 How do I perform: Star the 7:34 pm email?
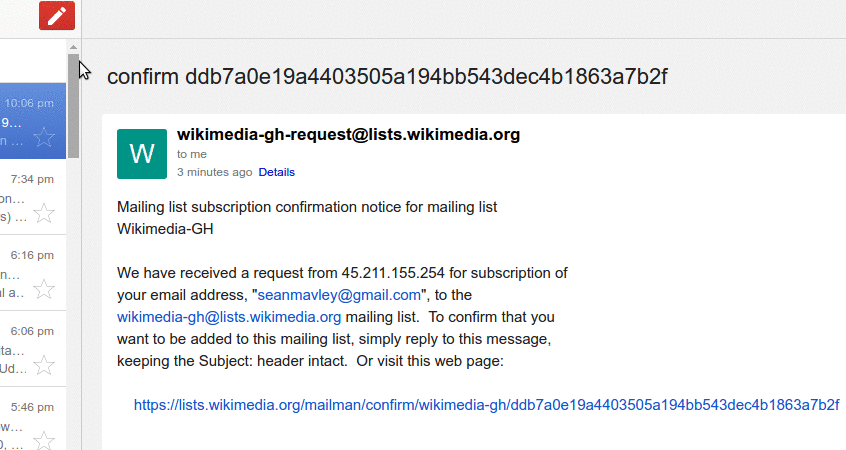coord(44,213)
